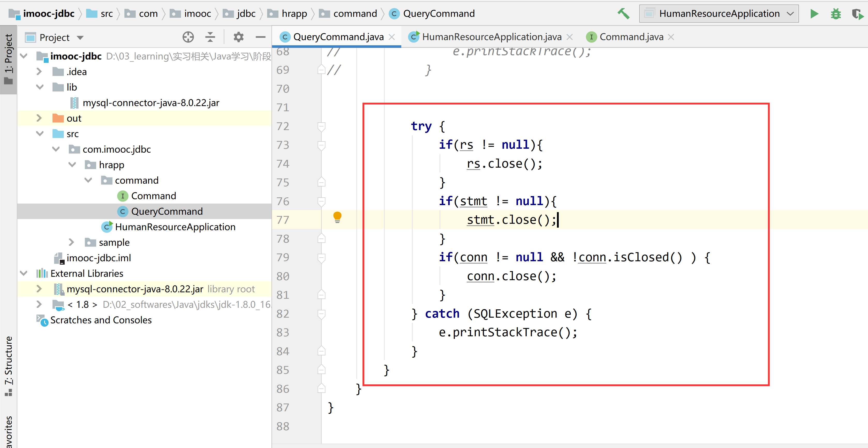Click the intention lightbulb on line 77
Image resolution: width=868 pixels, height=448 pixels.
click(x=337, y=217)
